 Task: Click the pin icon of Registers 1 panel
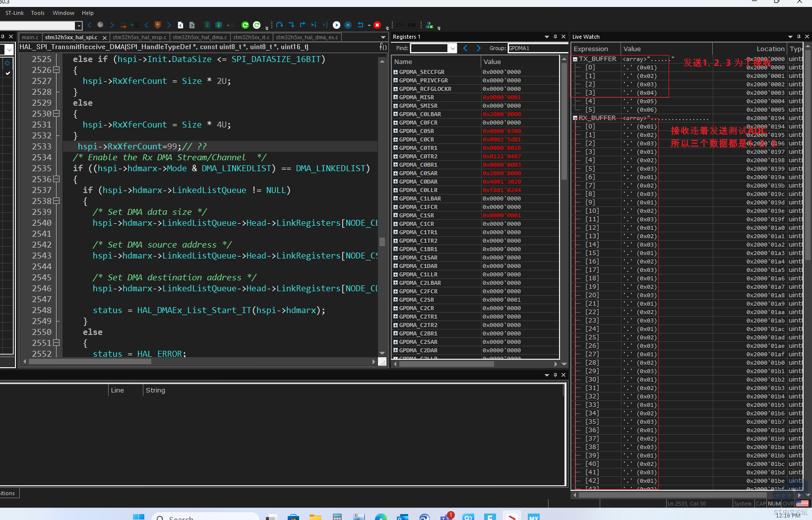pyautogui.click(x=555, y=37)
